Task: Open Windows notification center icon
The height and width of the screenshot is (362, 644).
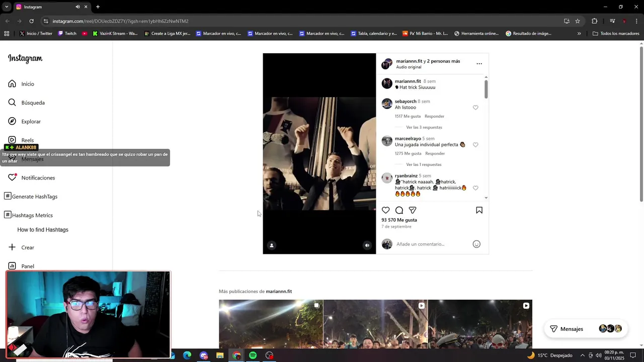Action: point(633,355)
